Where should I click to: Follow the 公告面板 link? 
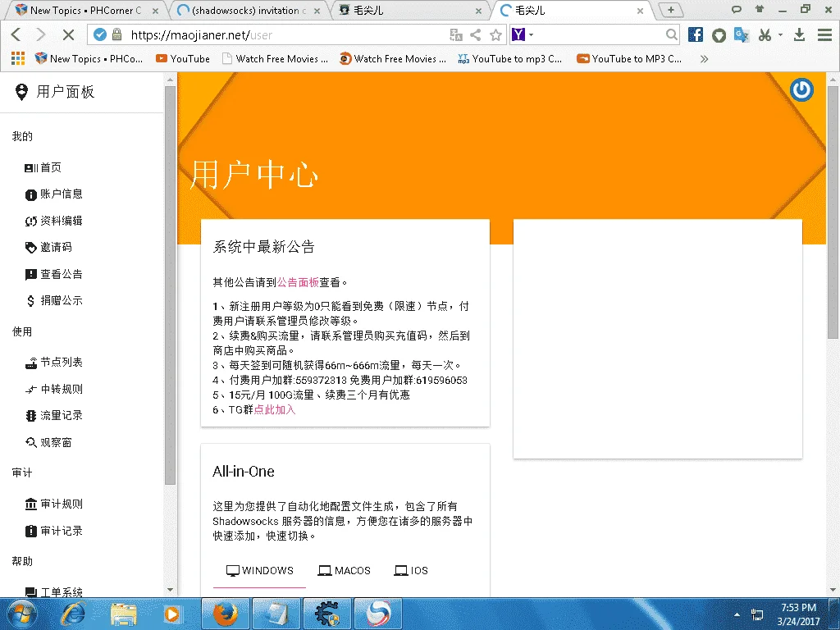point(298,282)
